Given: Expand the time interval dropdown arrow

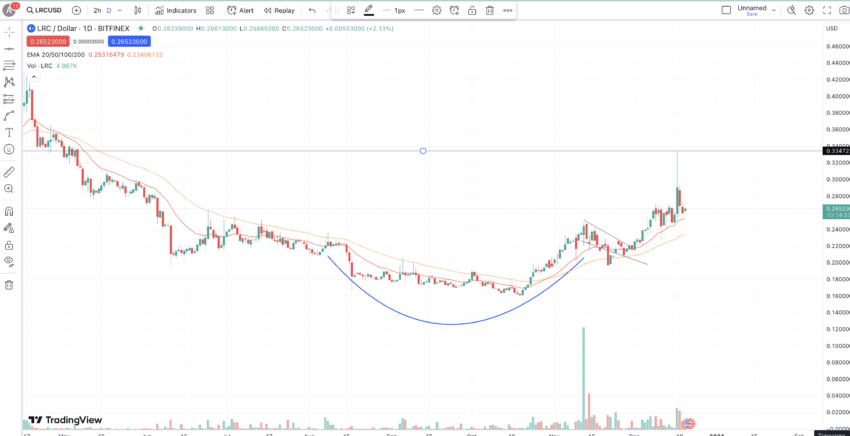Looking at the screenshot, I should click(x=120, y=10).
